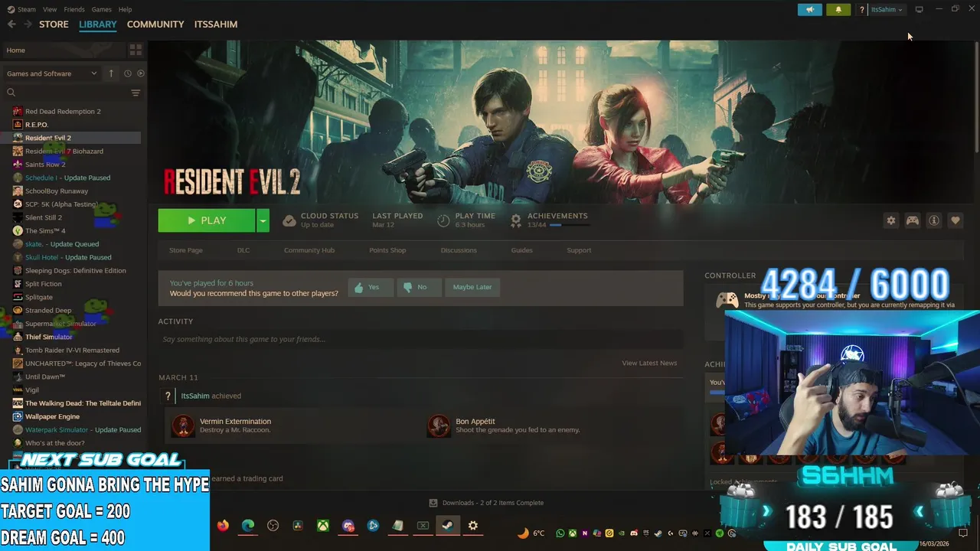Open the DLC tab
Viewport: 980px width, 551px height.
(243, 250)
